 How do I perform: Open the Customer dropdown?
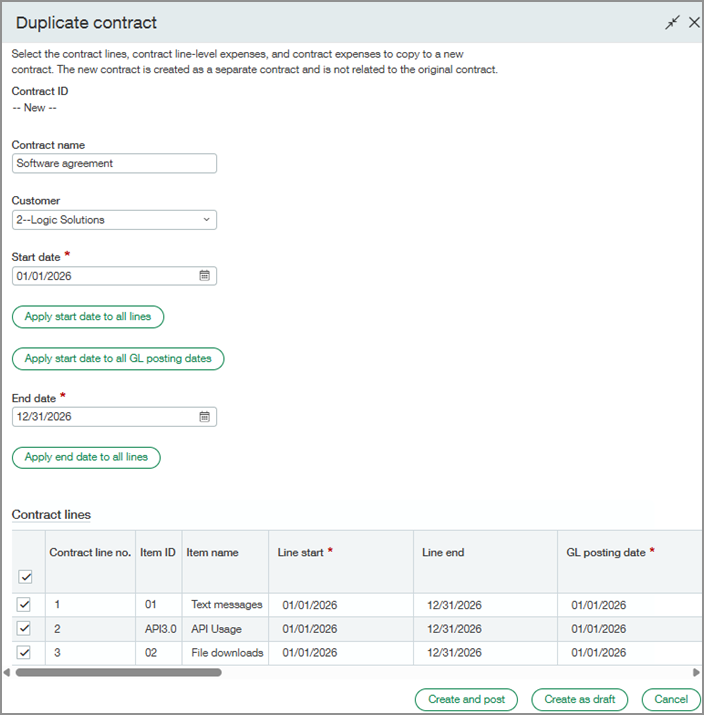[x=114, y=220]
